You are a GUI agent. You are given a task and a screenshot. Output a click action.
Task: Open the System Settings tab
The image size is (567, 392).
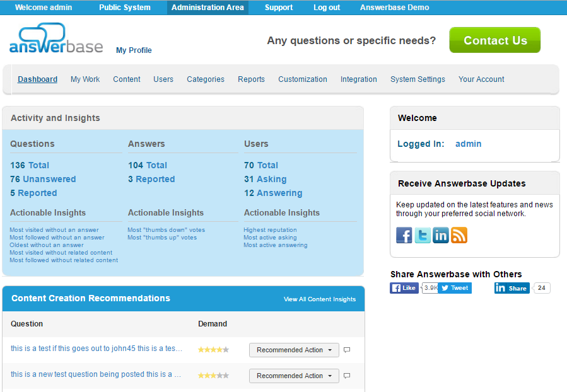[x=418, y=79]
